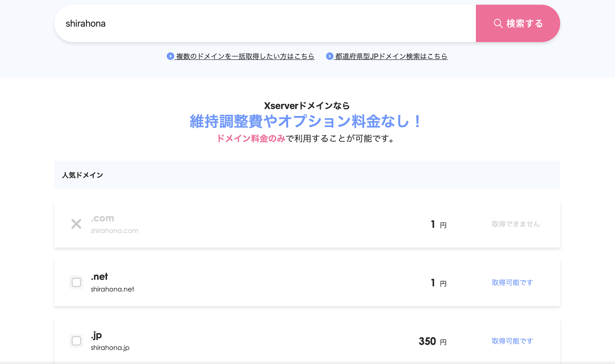The height and width of the screenshot is (364, 615).
Task: Click the blue arrow icon before 都道府県型JP link
Action: (x=330, y=56)
